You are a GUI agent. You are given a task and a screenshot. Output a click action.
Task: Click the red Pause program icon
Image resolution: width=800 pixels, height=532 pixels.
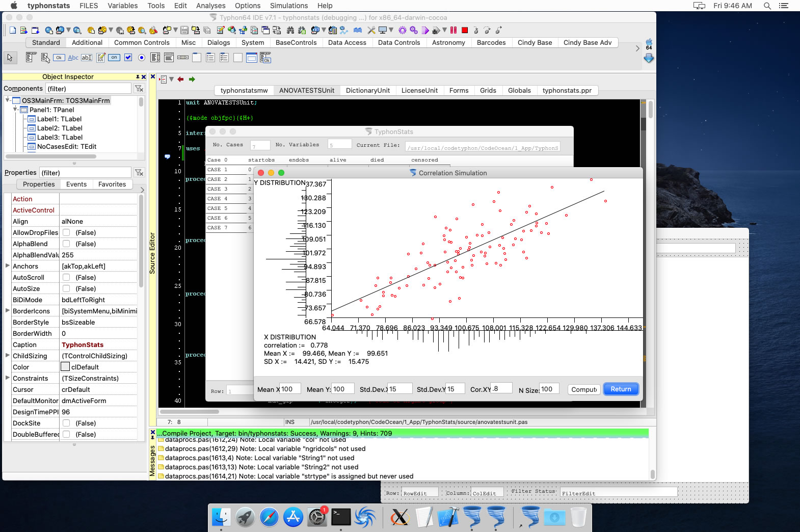(x=454, y=30)
